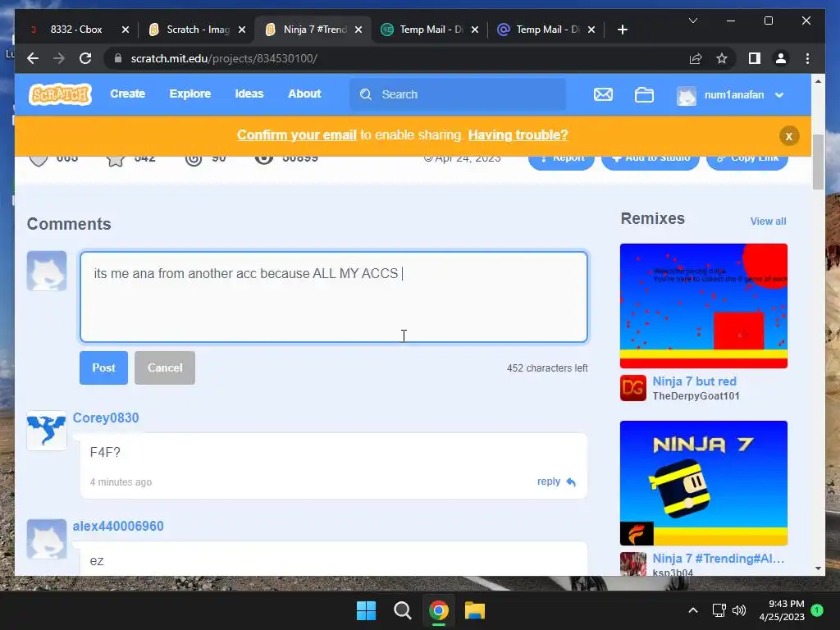Close the Scratch - Imag tab
This screenshot has width=840, height=630.
[242, 30]
